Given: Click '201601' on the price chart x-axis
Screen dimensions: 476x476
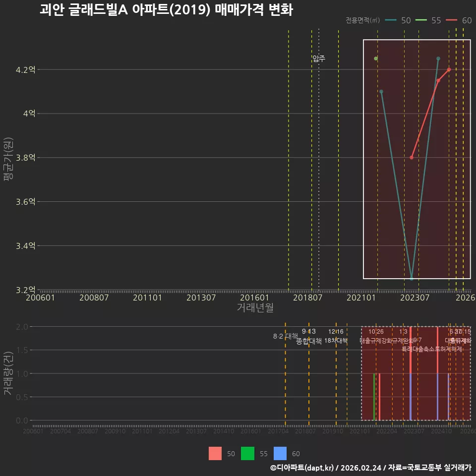Looking at the screenshot, I should [x=254, y=297].
